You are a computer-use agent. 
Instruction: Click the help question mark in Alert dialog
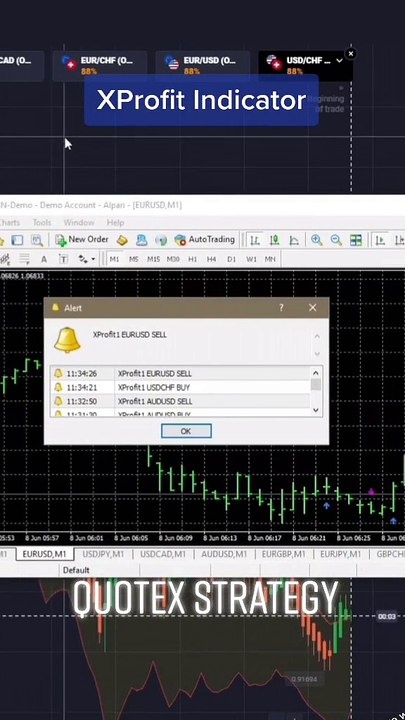pyautogui.click(x=281, y=308)
